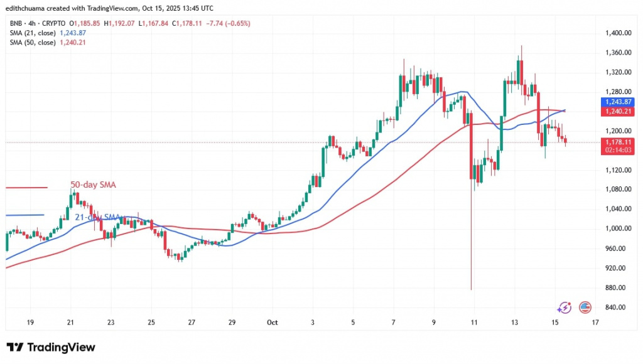643x364 pixels.
Task: Click the current price 1,178.11 axis label
Action: [619, 142]
